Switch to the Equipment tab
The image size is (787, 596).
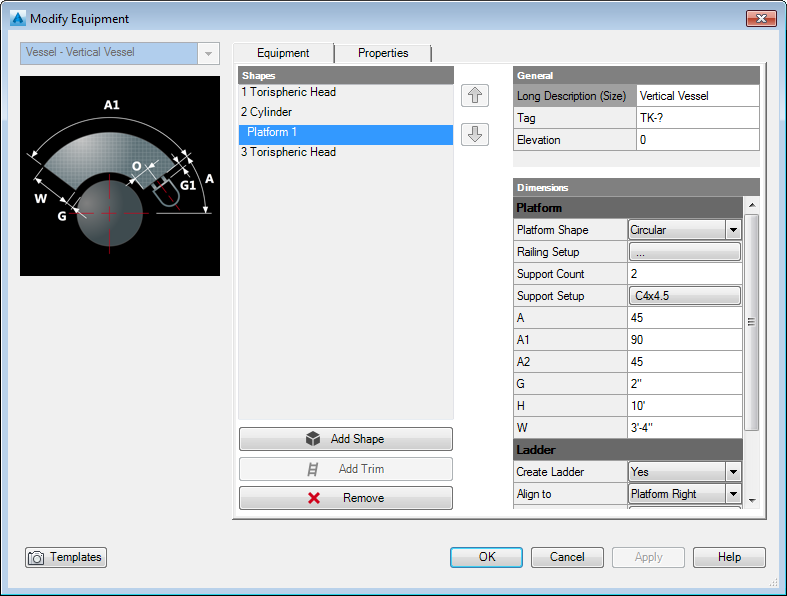pyautogui.click(x=283, y=53)
